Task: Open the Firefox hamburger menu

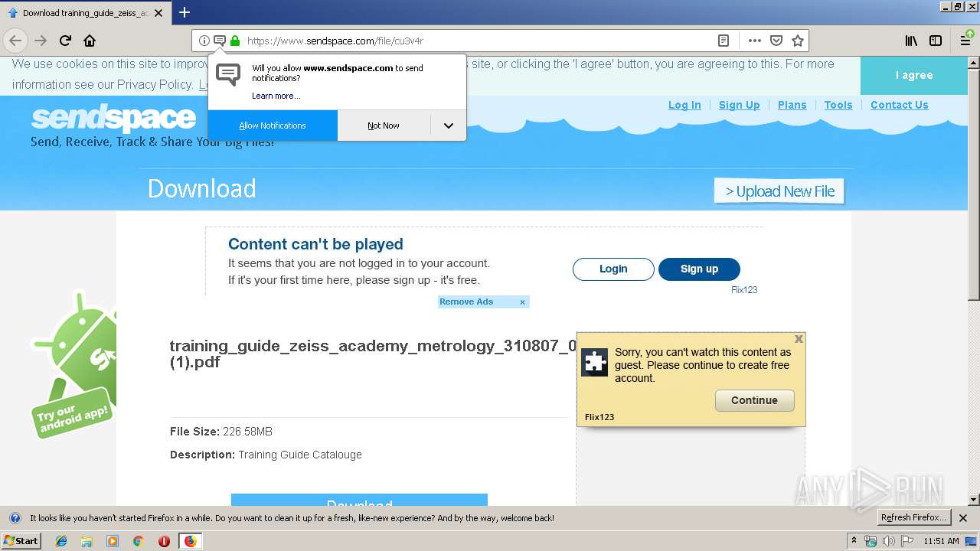Action: (966, 41)
